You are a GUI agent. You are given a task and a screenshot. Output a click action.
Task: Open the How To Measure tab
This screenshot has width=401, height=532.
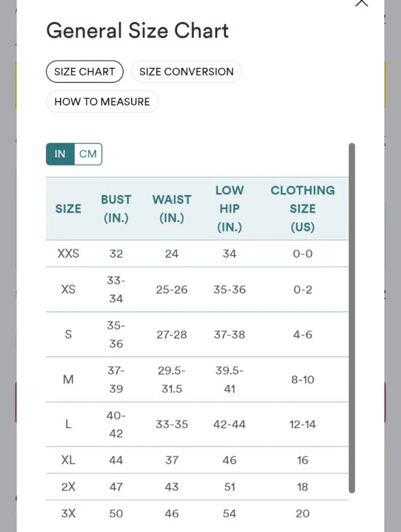coord(102,102)
